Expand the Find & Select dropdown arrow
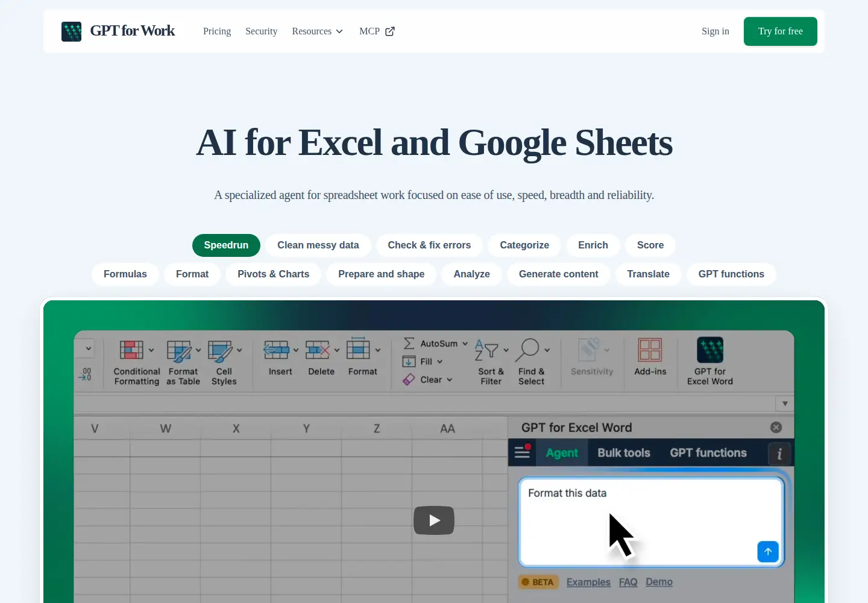The image size is (868, 603). 547,350
